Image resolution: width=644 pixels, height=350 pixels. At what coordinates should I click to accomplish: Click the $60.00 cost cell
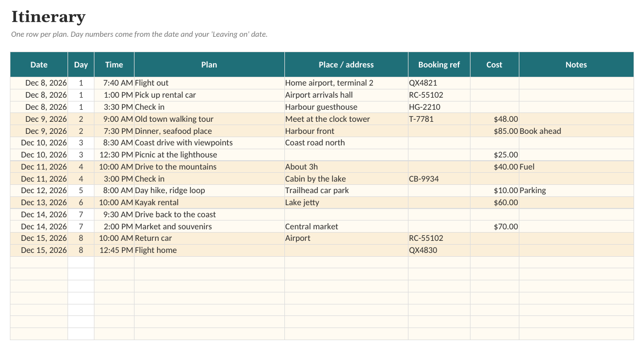click(x=495, y=202)
